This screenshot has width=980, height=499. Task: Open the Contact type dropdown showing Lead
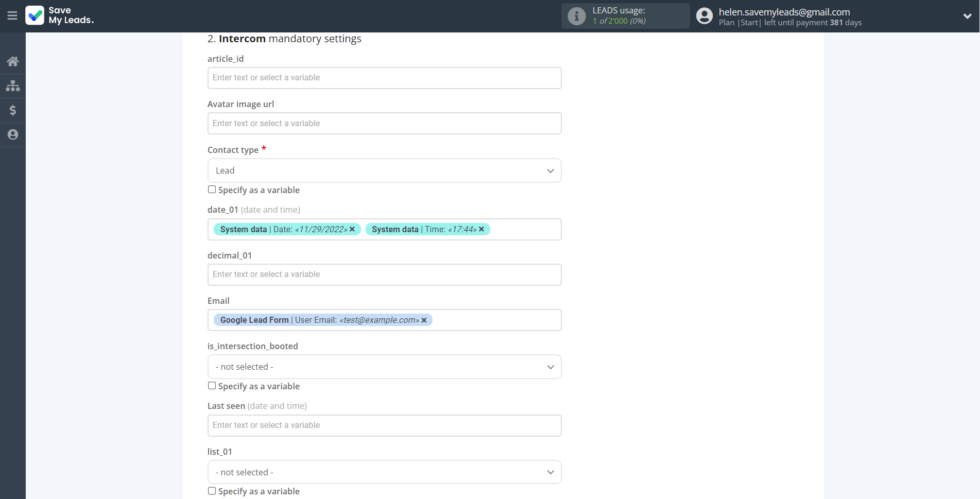pyautogui.click(x=384, y=170)
